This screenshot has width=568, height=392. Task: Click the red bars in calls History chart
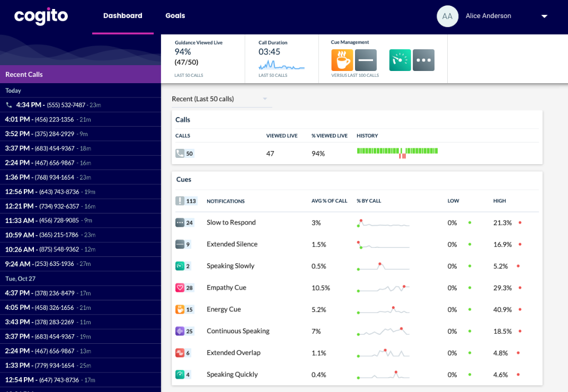tap(403, 156)
